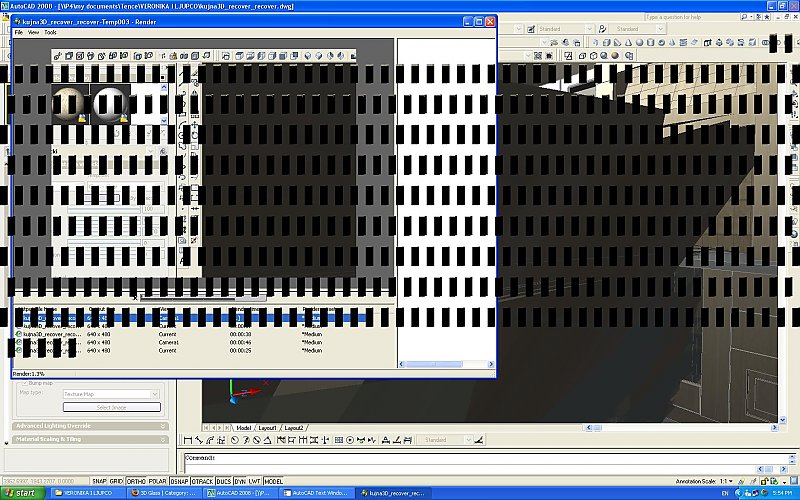800x500 pixels.
Task: Switch to the Layout1 tab
Action: 267,428
